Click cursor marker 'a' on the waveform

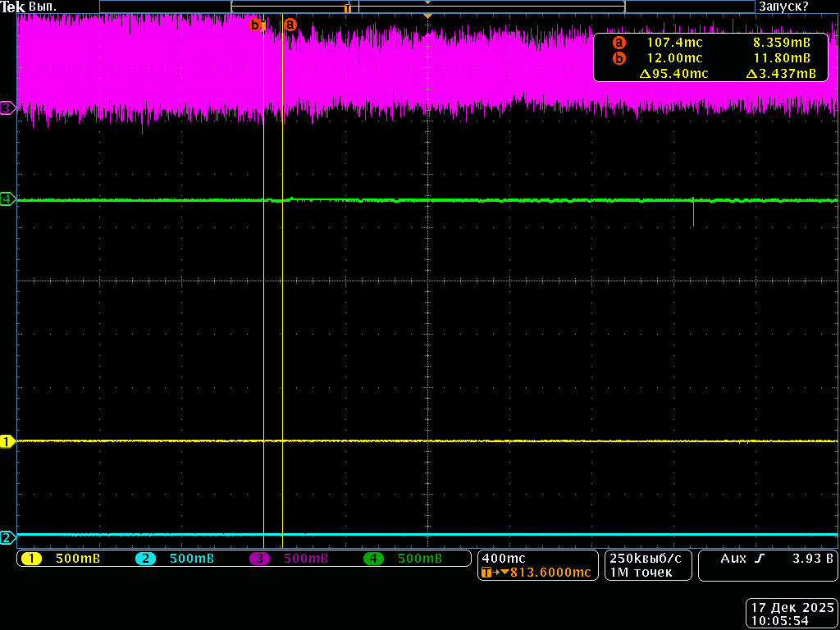(290, 25)
